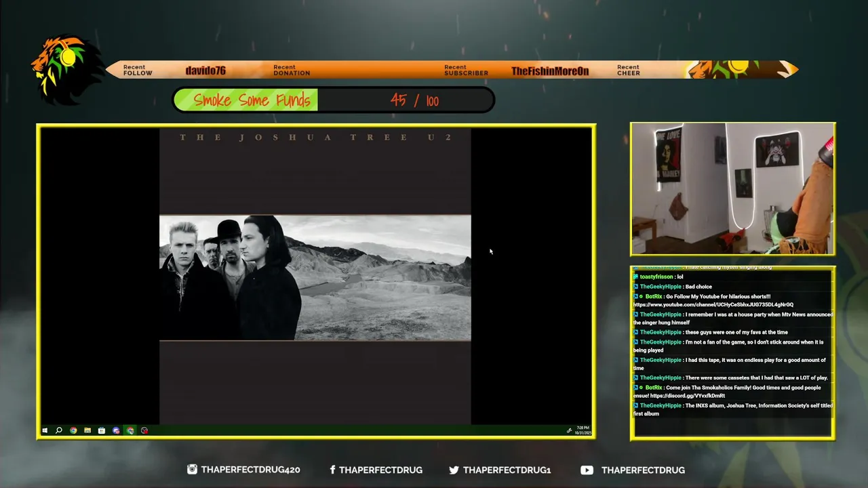
Task: Click the system tray link icon
Action: point(569,430)
